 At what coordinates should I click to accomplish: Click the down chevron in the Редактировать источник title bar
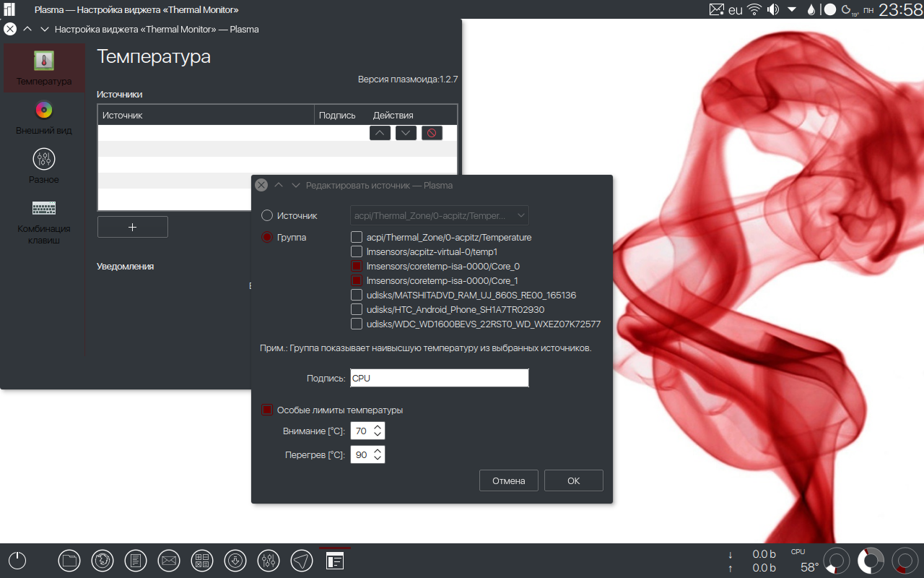point(295,185)
